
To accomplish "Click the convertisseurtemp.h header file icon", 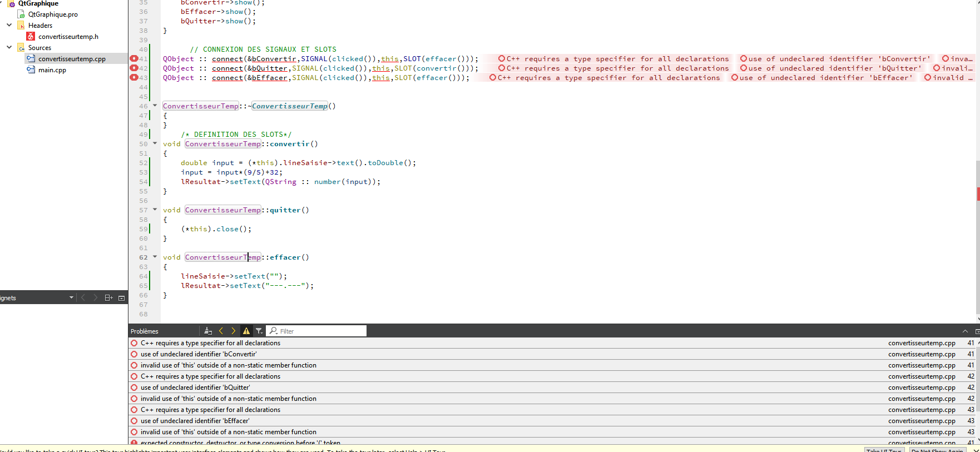I will tap(31, 37).
